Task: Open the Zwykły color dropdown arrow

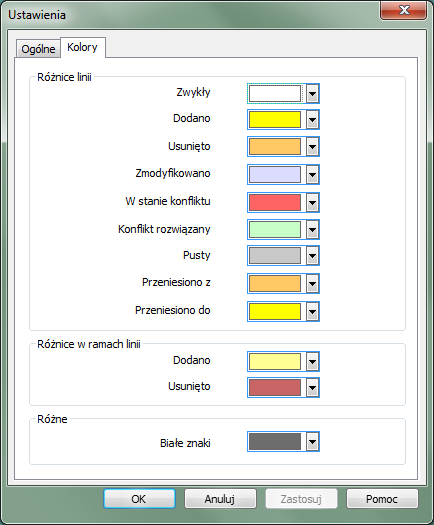Action: point(312,93)
